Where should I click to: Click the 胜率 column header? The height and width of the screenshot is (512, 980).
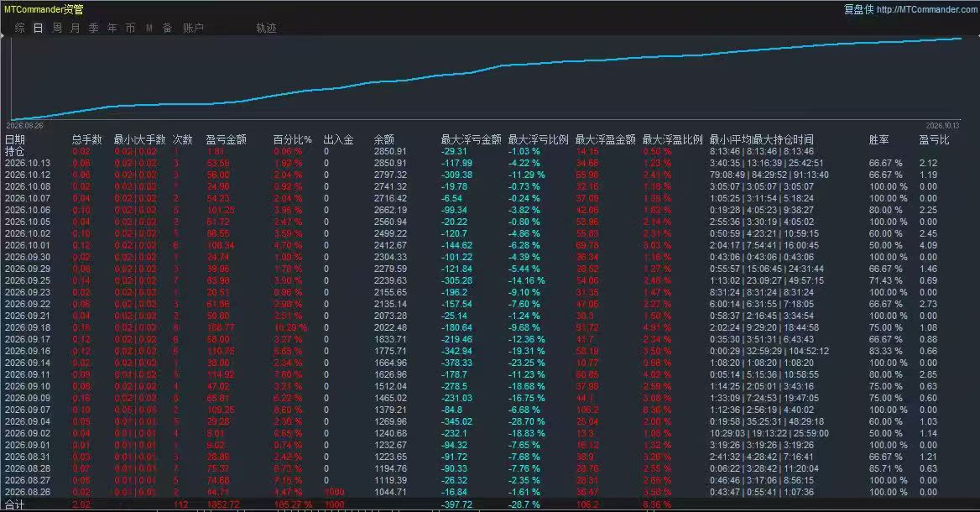[x=878, y=139]
